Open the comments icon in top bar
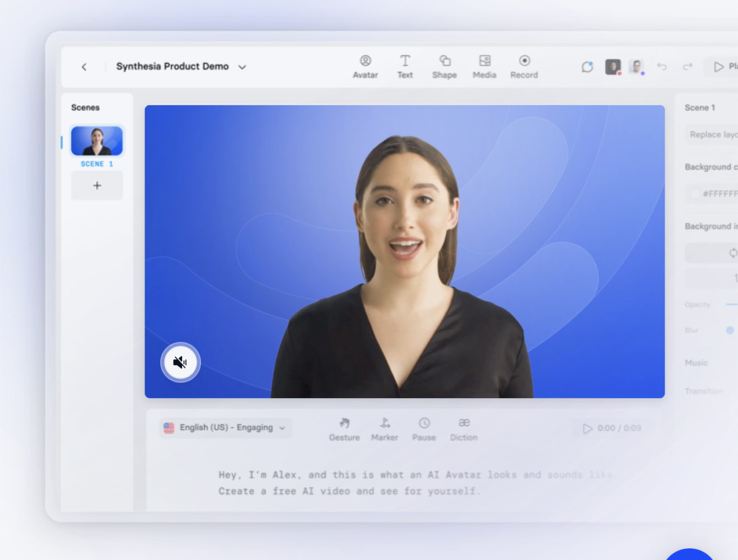The height and width of the screenshot is (560, 738). (587, 67)
